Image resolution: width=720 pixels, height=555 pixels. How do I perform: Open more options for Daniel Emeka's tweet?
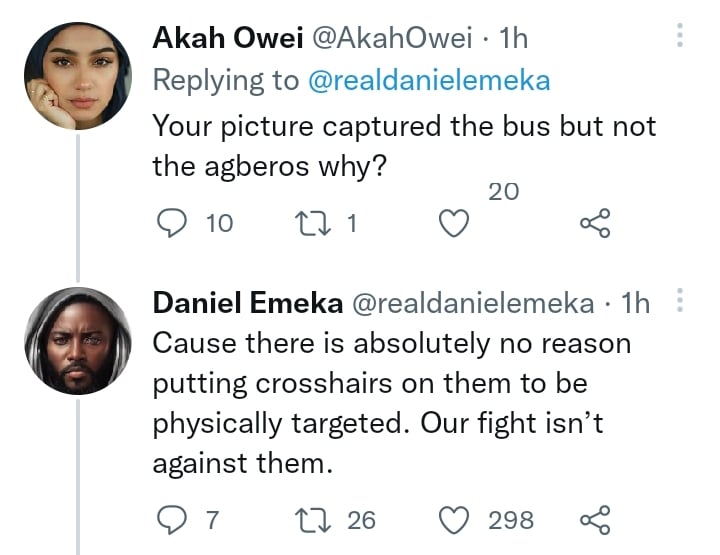(x=680, y=301)
